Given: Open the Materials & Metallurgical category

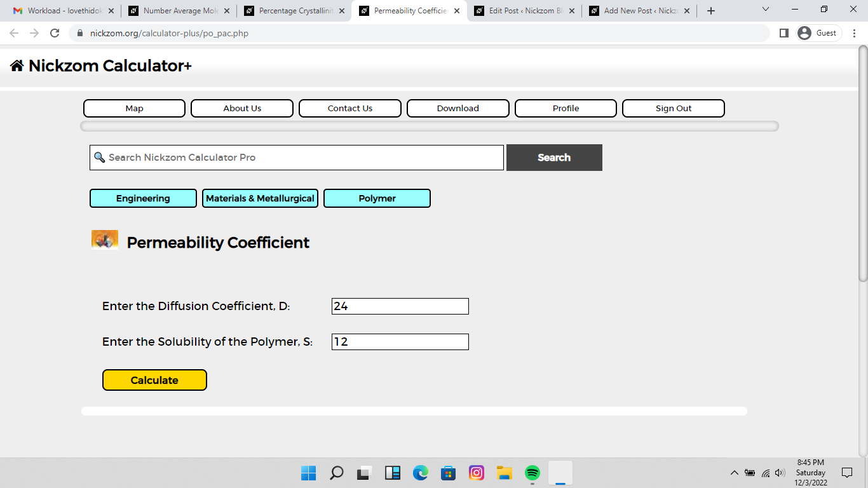Looking at the screenshot, I should pos(260,198).
